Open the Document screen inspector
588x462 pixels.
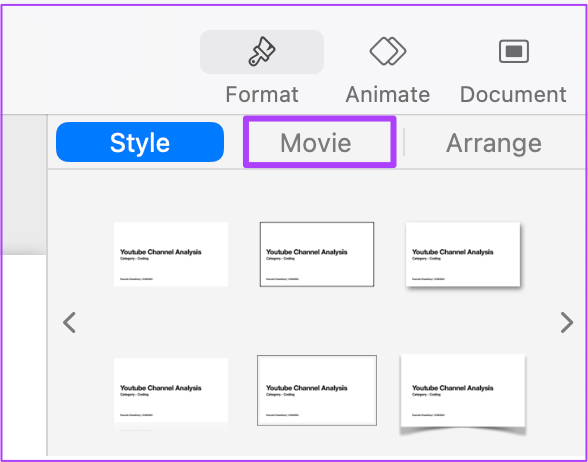coord(514,51)
